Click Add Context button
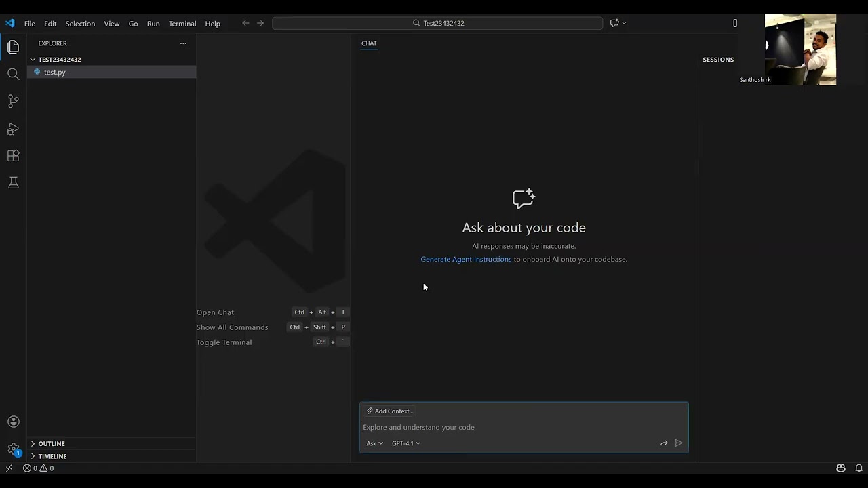This screenshot has width=868, height=488. [390, 411]
